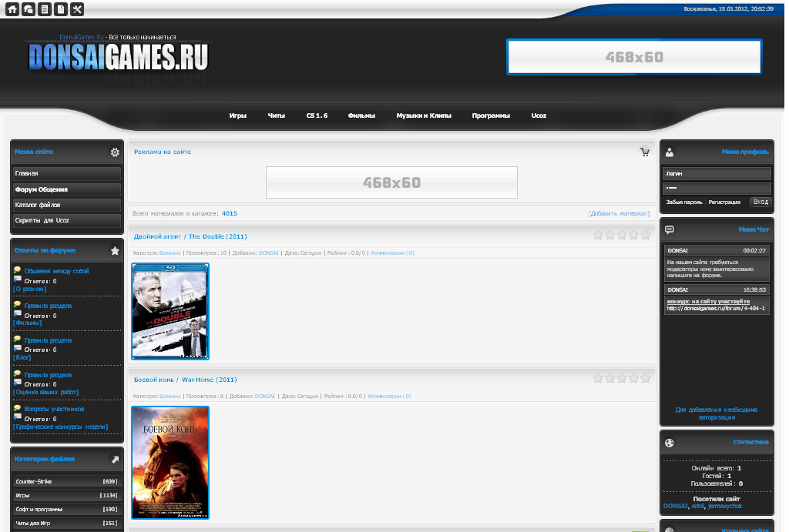Click the arrow icon beside Категории файлов
Image resolution: width=789 pixels, height=532 pixels.
pyautogui.click(x=115, y=459)
